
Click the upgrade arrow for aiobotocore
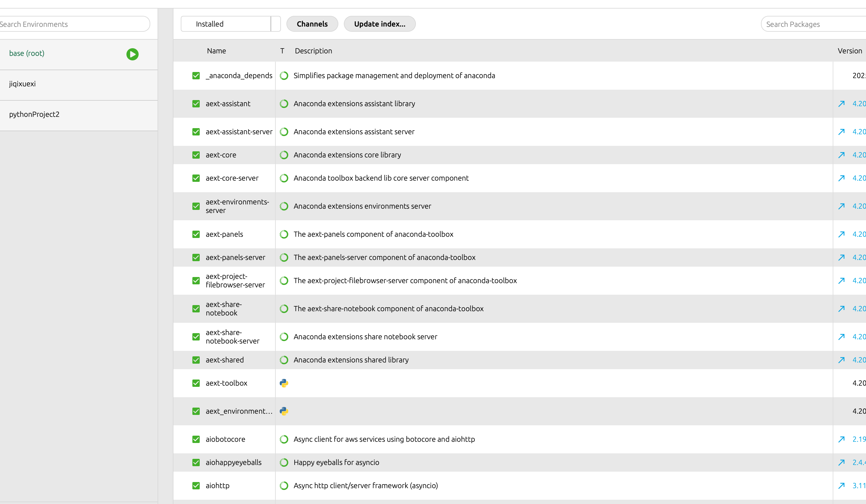click(841, 439)
